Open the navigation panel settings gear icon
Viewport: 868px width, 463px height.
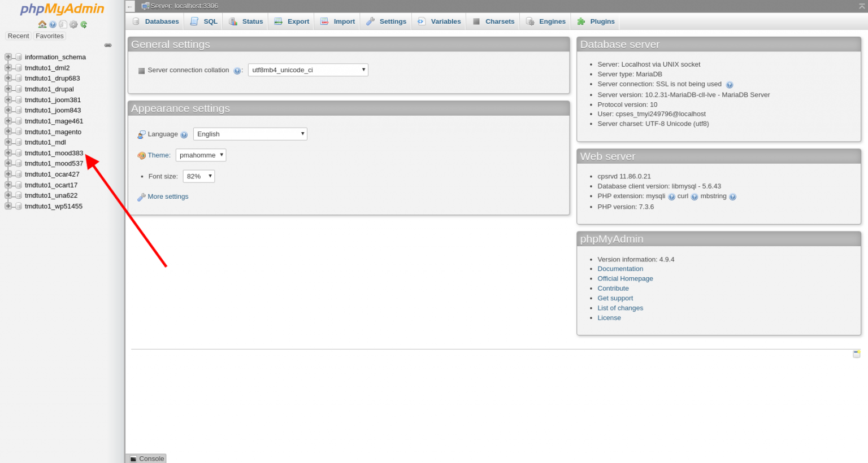click(73, 24)
